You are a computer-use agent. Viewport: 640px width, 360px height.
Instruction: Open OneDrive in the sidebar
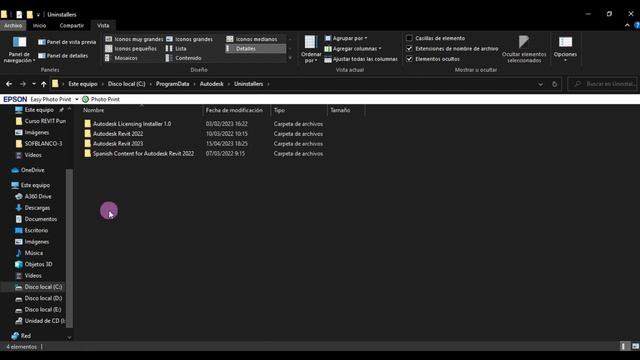(x=28, y=170)
